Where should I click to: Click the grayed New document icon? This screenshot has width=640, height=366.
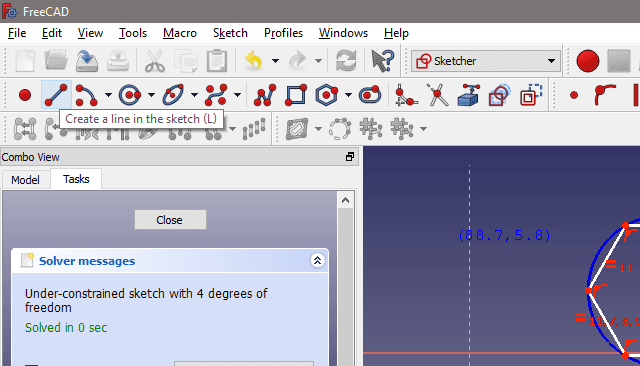point(25,61)
